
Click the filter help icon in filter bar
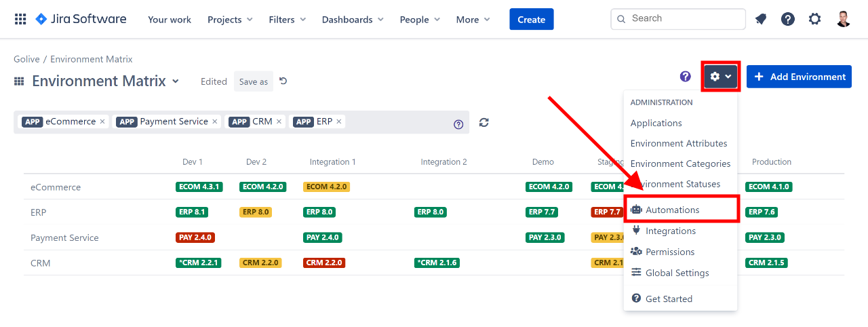click(458, 124)
